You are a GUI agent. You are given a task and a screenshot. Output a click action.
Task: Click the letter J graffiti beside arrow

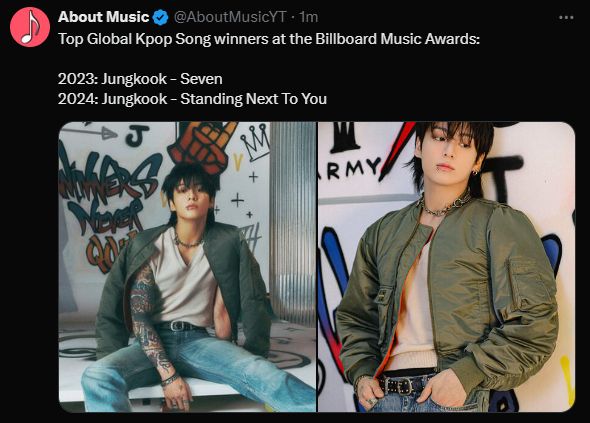(x=136, y=136)
